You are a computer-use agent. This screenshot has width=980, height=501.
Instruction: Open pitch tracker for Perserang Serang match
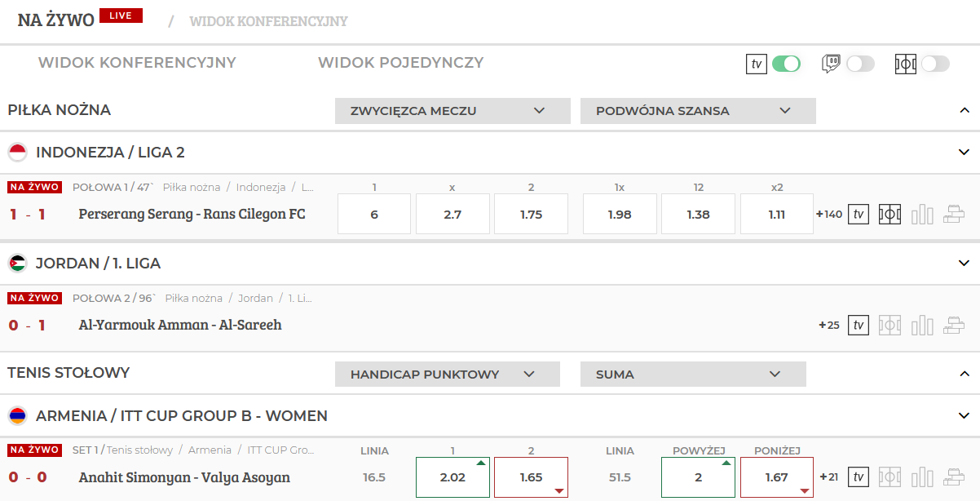click(x=890, y=215)
